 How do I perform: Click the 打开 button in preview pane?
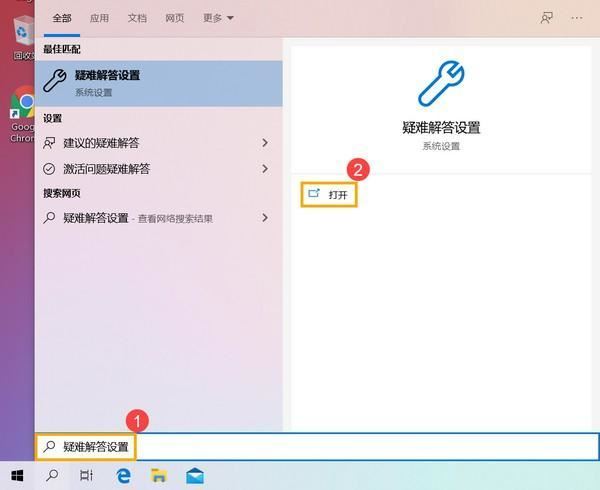(x=330, y=194)
